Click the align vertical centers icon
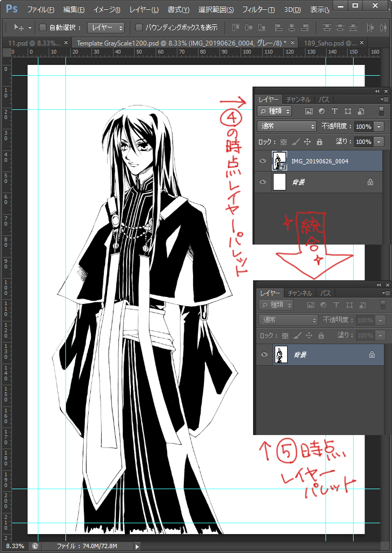392x553 pixels. pyautogui.click(x=249, y=27)
